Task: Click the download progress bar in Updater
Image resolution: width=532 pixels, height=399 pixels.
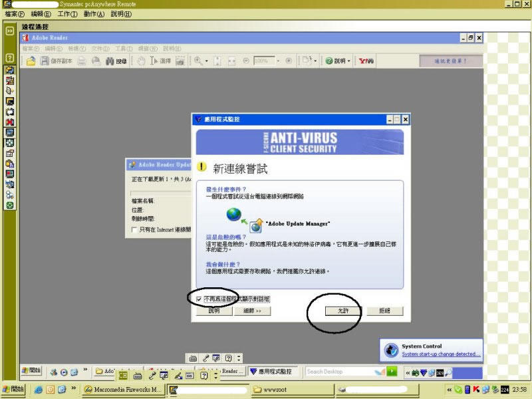Action: (x=161, y=193)
